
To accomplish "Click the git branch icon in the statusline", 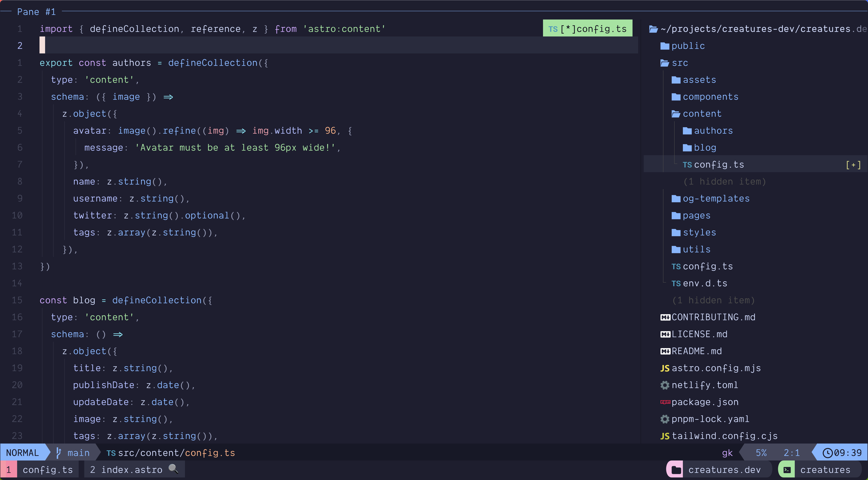I will [59, 453].
